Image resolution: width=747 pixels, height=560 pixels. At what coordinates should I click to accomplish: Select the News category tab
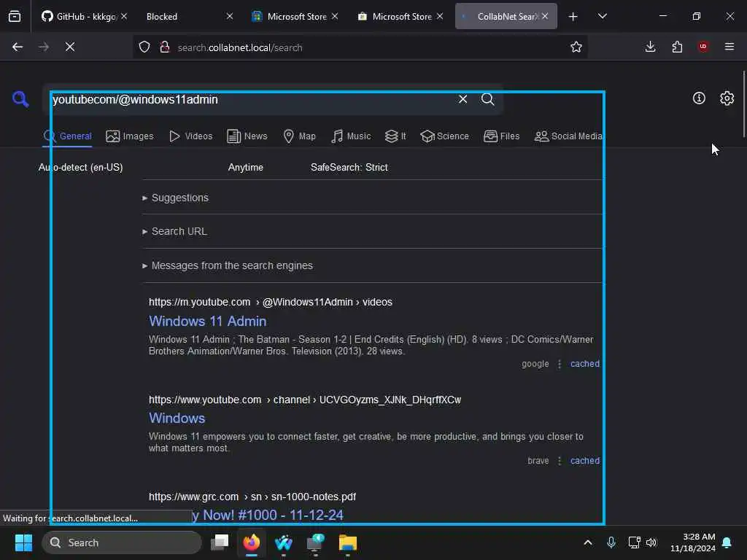247,136
